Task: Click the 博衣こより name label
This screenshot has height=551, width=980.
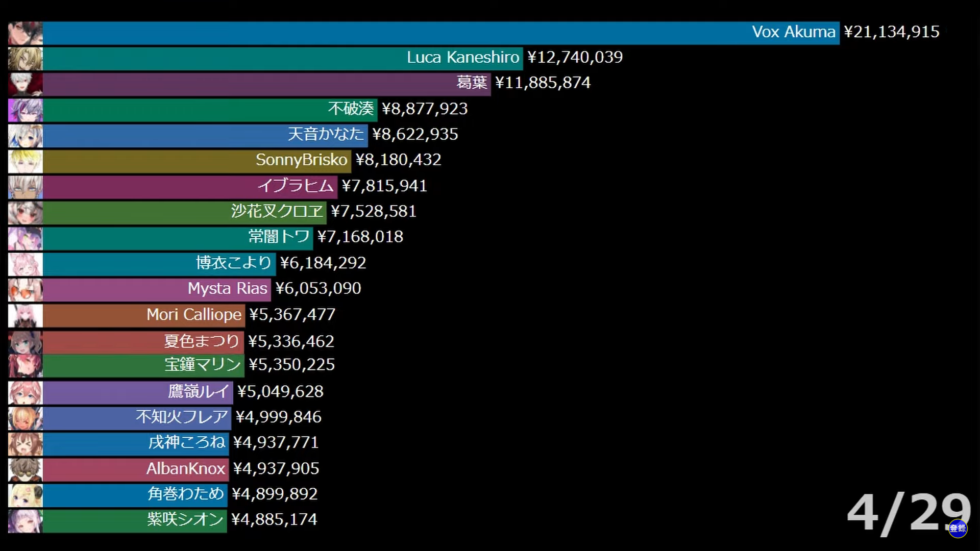Action: pos(234,263)
